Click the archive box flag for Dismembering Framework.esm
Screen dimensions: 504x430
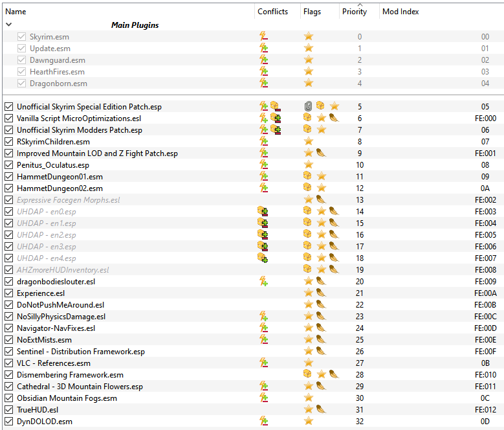[307, 374]
